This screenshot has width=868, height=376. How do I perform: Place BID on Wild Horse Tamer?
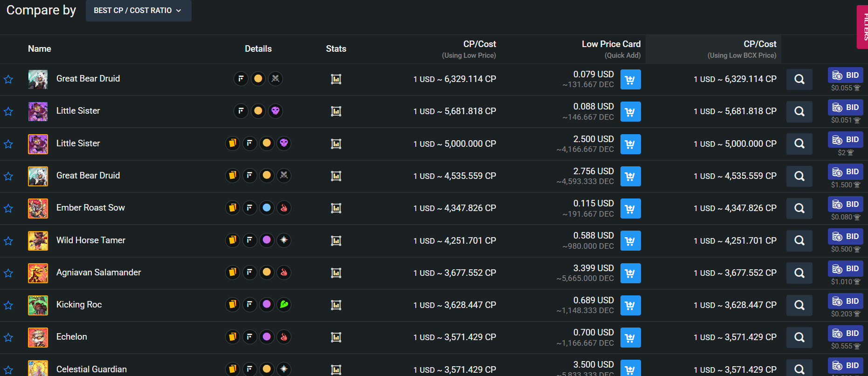click(x=846, y=236)
